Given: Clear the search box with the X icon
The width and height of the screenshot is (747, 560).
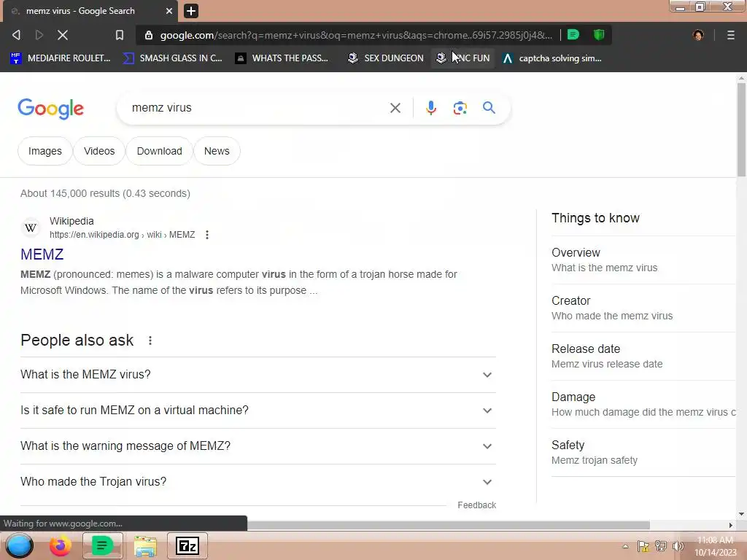Looking at the screenshot, I should [x=395, y=108].
